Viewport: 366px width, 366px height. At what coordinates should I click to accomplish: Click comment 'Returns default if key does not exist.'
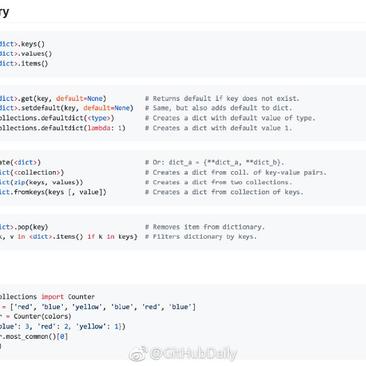pos(222,99)
